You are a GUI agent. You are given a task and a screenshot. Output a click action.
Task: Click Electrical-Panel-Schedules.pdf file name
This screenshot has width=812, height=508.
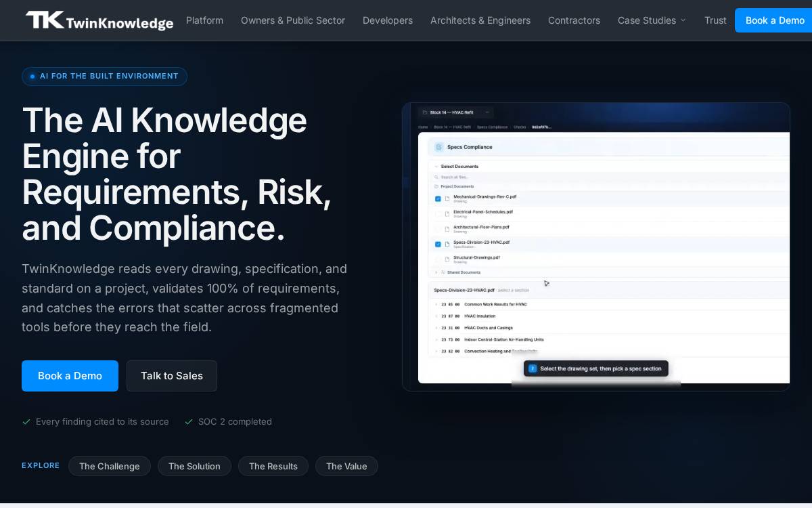pyautogui.click(x=483, y=211)
